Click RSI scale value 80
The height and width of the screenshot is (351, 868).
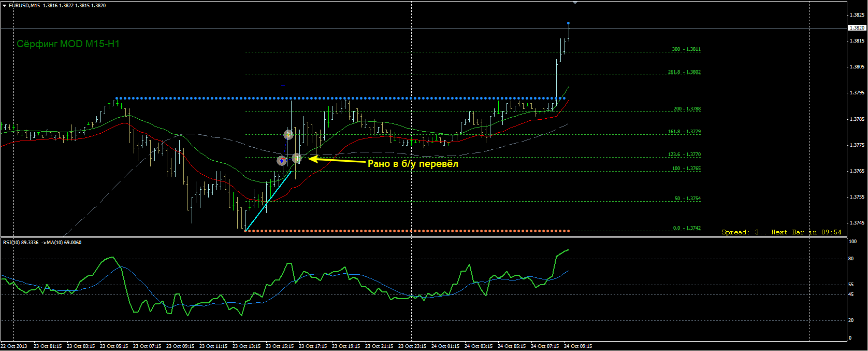click(x=851, y=259)
